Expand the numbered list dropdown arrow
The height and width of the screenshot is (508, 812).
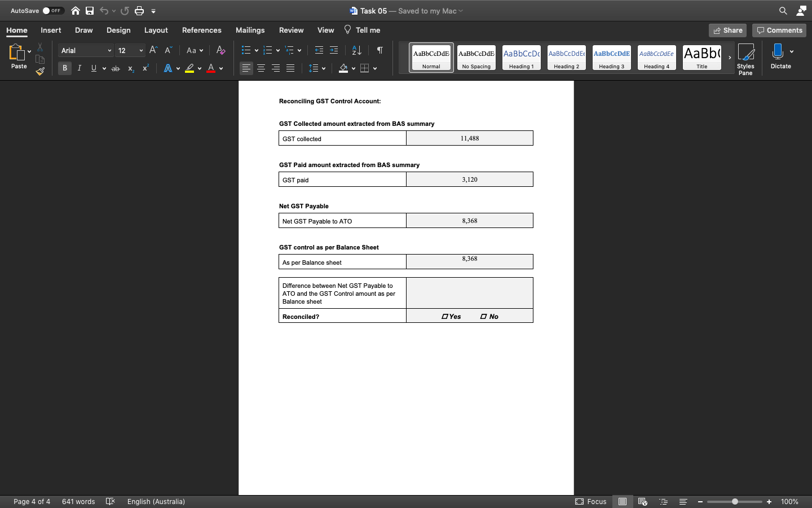click(x=278, y=50)
